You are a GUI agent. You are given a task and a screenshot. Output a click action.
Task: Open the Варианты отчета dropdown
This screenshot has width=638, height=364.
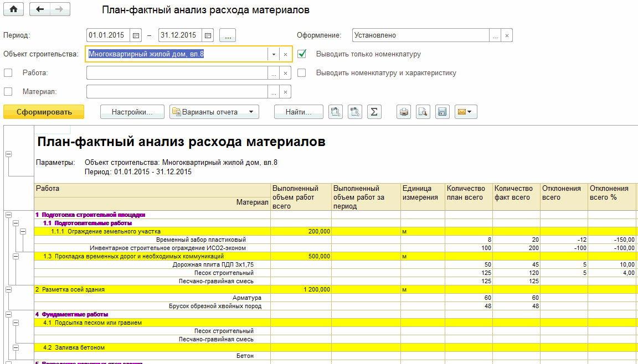coord(214,112)
